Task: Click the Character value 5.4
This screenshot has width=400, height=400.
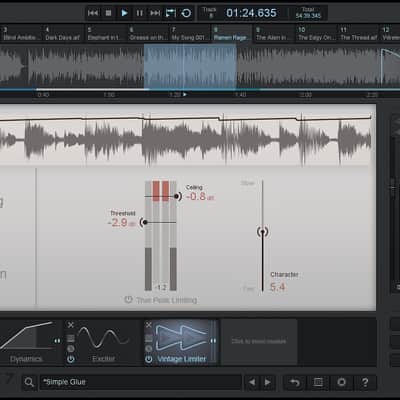Action: 277,287
